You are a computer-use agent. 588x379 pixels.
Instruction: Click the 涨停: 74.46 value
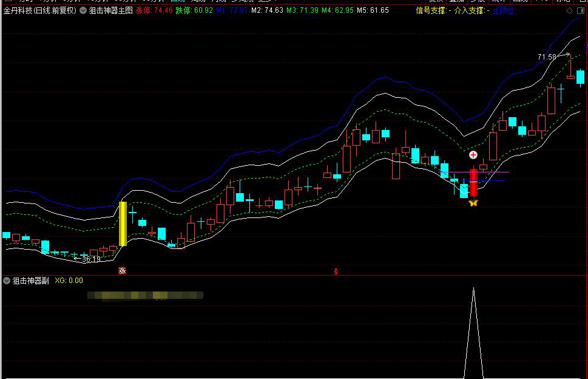tap(154, 10)
